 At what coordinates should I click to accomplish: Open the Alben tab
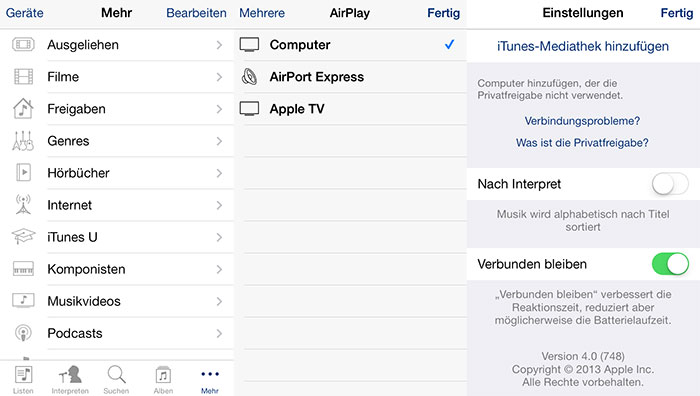coord(163,380)
